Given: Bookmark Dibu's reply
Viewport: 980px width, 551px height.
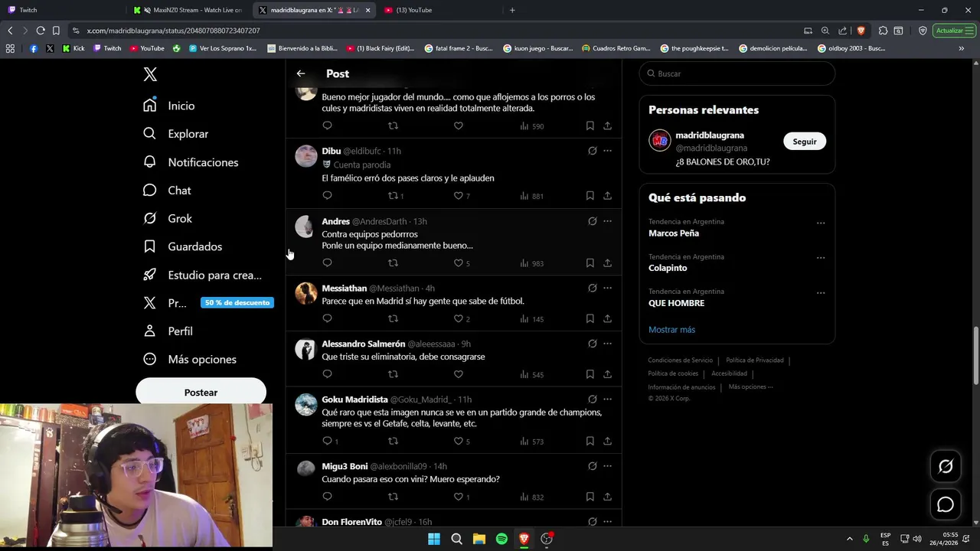Looking at the screenshot, I should click(590, 196).
